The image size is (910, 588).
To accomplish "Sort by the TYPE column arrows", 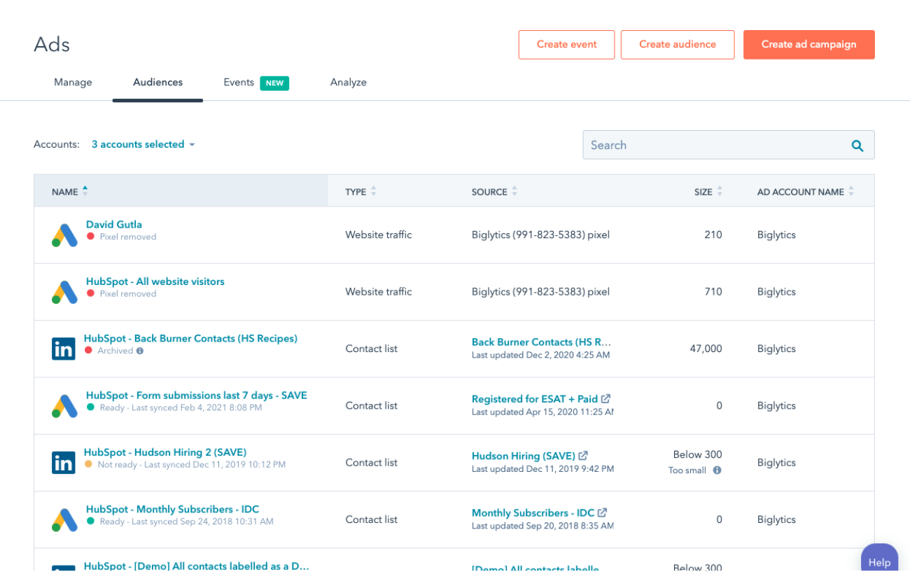I will coord(373,191).
